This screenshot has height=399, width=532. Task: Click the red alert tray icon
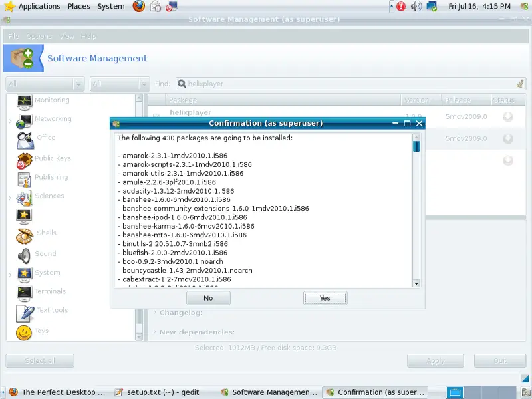[401, 6]
